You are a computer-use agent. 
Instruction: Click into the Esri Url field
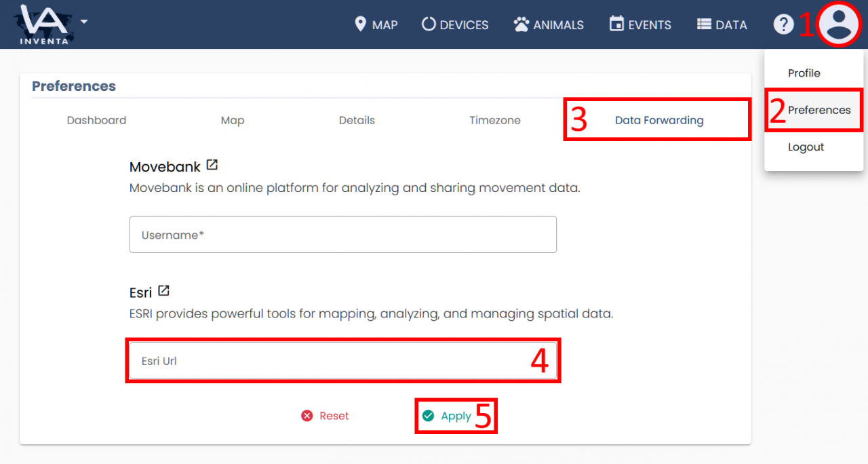tap(342, 361)
